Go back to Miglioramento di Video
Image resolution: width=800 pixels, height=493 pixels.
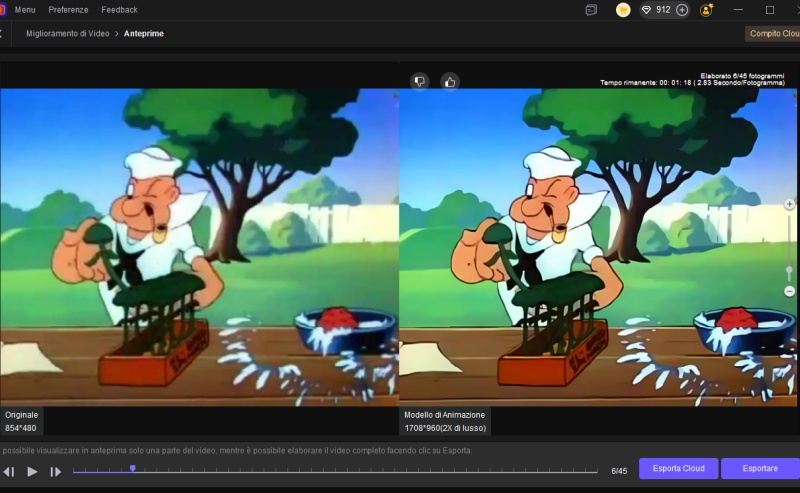tap(67, 34)
